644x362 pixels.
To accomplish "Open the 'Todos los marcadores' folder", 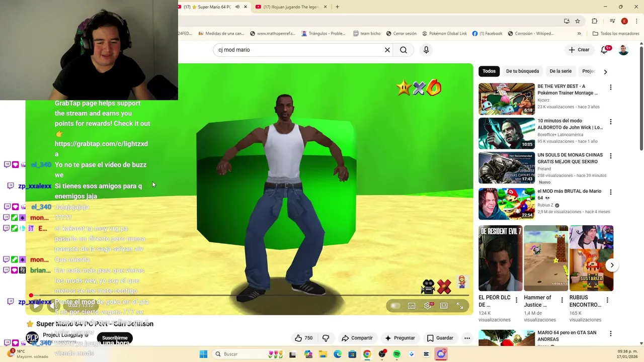I will (616, 34).
